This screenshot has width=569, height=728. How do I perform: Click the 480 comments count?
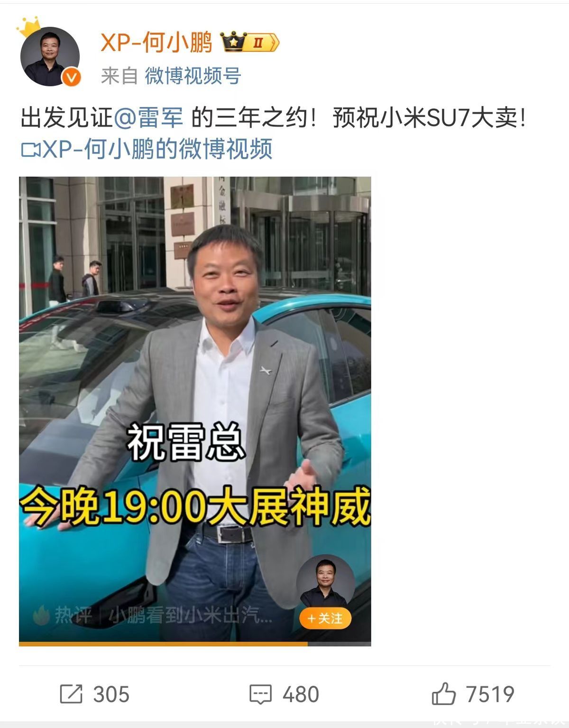[301, 694]
